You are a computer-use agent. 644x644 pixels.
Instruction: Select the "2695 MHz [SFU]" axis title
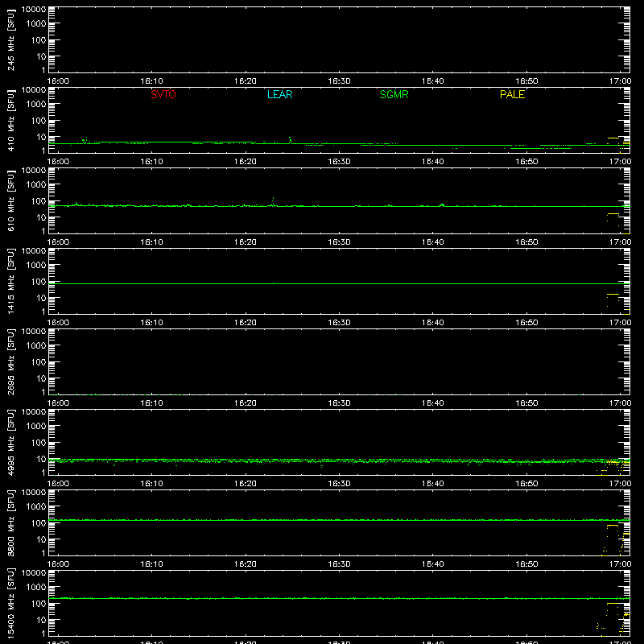(10, 362)
